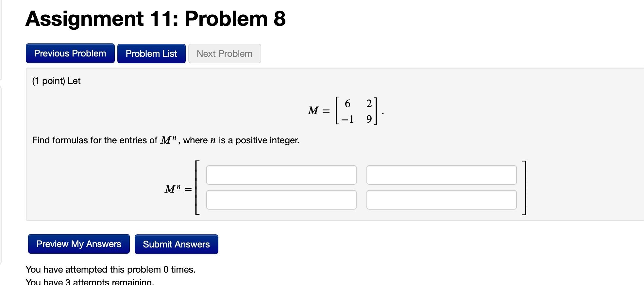
Task: Navigate back to the full Problem List
Action: coord(151,53)
